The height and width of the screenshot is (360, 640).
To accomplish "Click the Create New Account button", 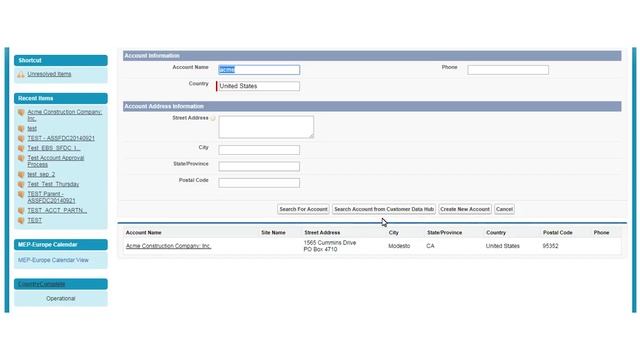I will 465,209.
